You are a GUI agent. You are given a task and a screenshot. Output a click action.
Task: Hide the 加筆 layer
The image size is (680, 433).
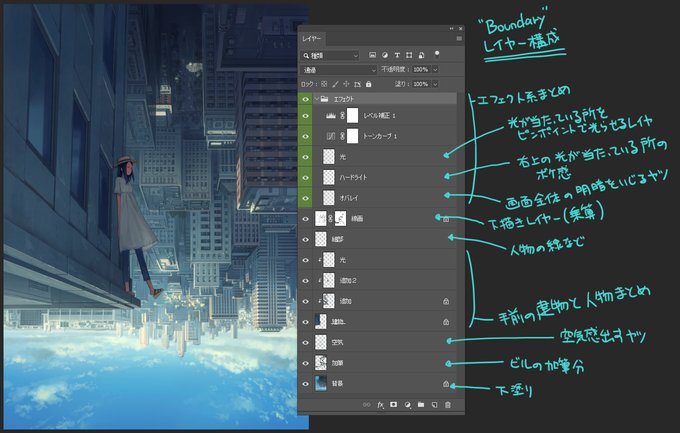point(305,363)
